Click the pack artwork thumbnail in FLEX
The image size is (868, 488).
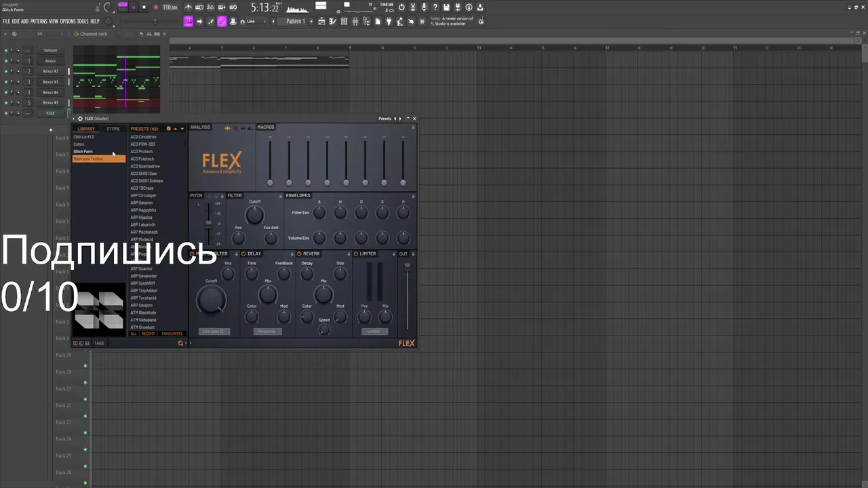click(98, 310)
